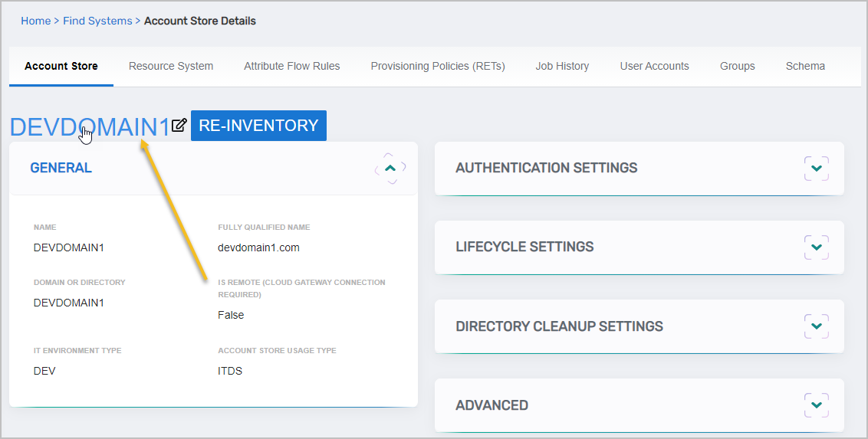Image resolution: width=868 pixels, height=439 pixels.
Task: Select the Schema tab
Action: tap(805, 66)
